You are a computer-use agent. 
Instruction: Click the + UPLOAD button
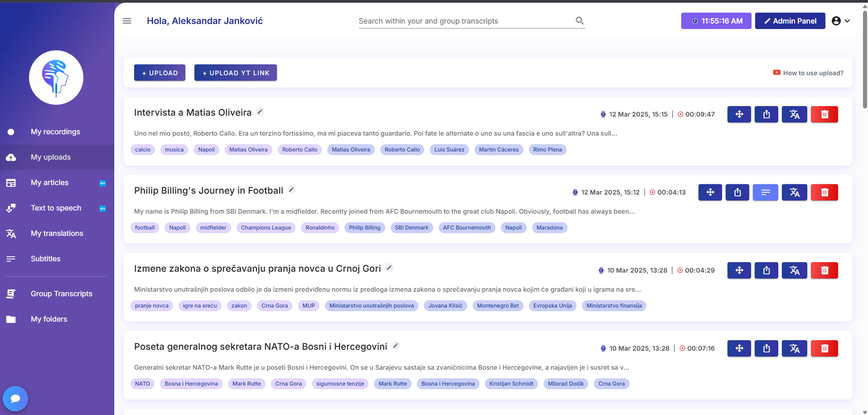[159, 73]
